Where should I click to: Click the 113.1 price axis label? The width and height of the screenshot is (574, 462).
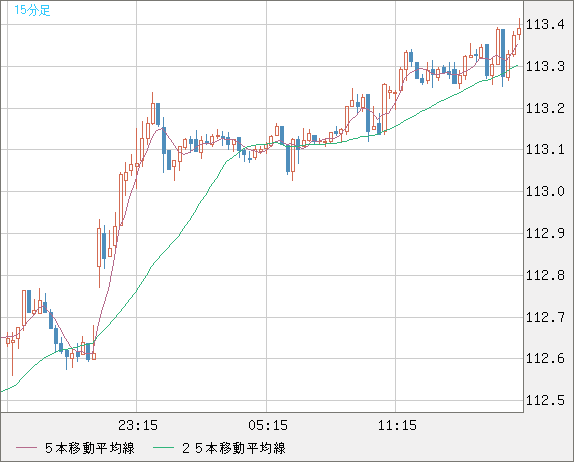pos(545,149)
